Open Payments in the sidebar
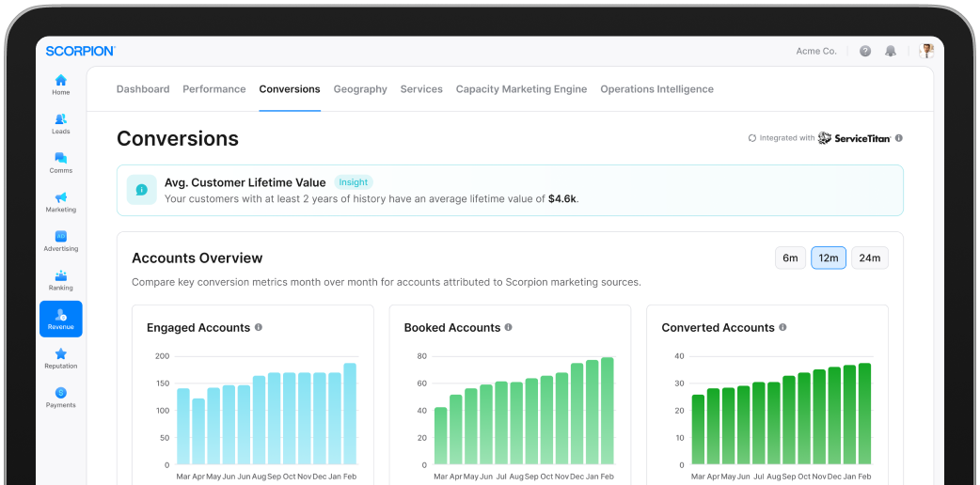The width and height of the screenshot is (980, 485). (60, 397)
